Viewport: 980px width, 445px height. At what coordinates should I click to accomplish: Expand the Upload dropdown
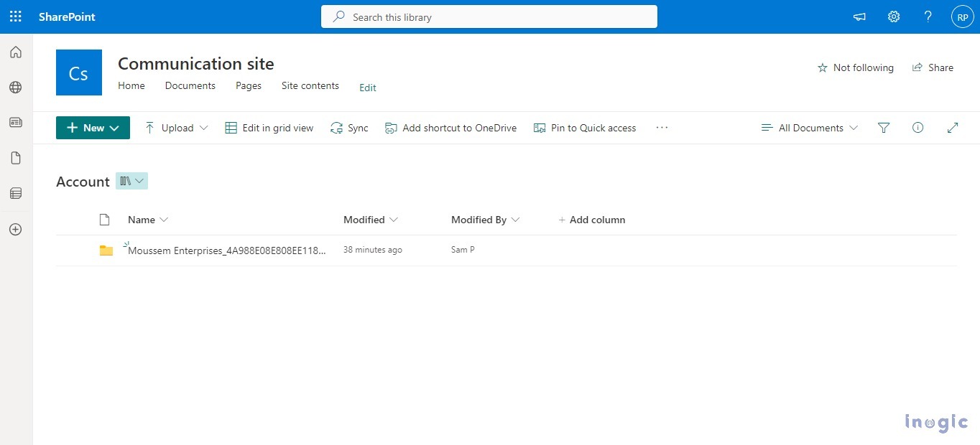pyautogui.click(x=176, y=128)
